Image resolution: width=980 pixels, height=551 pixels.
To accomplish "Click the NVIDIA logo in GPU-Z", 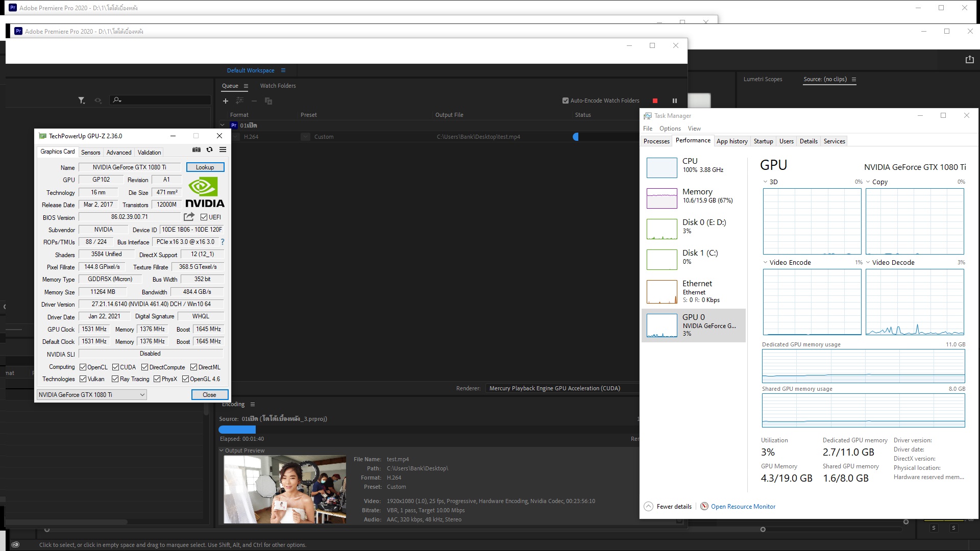I will point(205,192).
